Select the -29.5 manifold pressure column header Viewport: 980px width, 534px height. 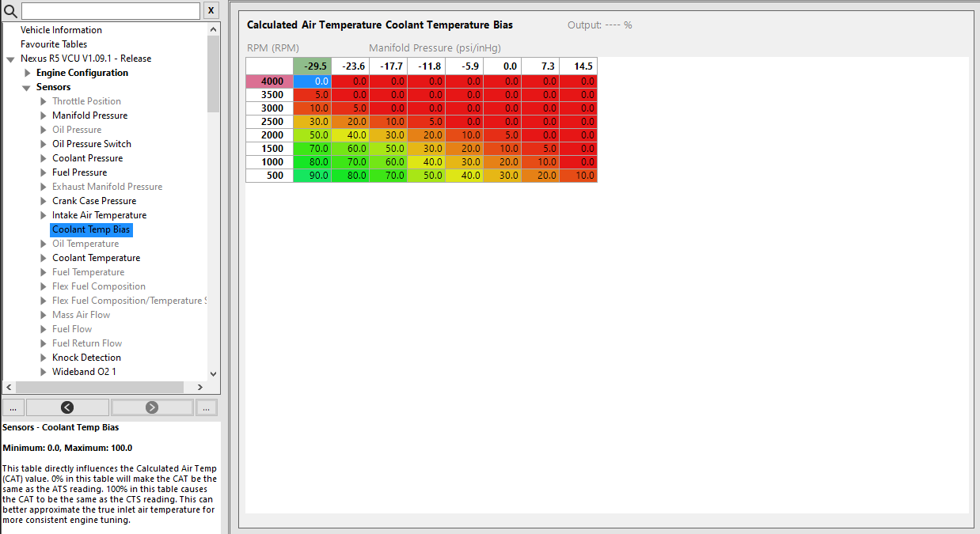point(312,66)
